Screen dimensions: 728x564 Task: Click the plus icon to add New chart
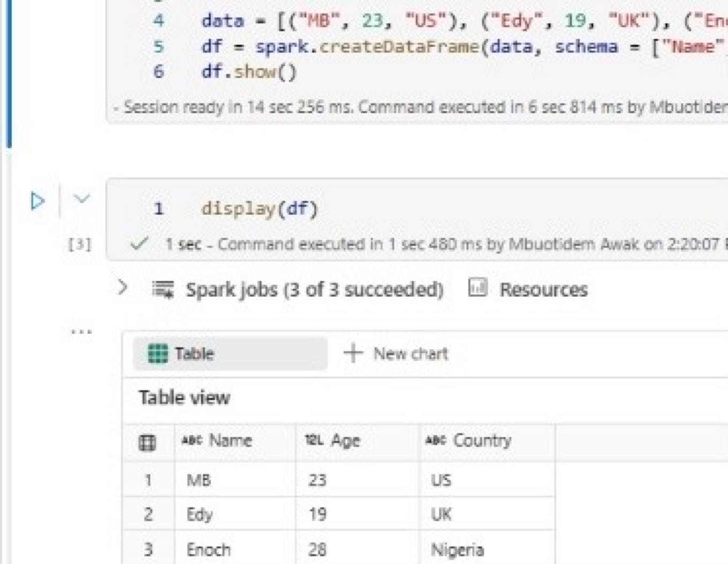click(x=353, y=353)
